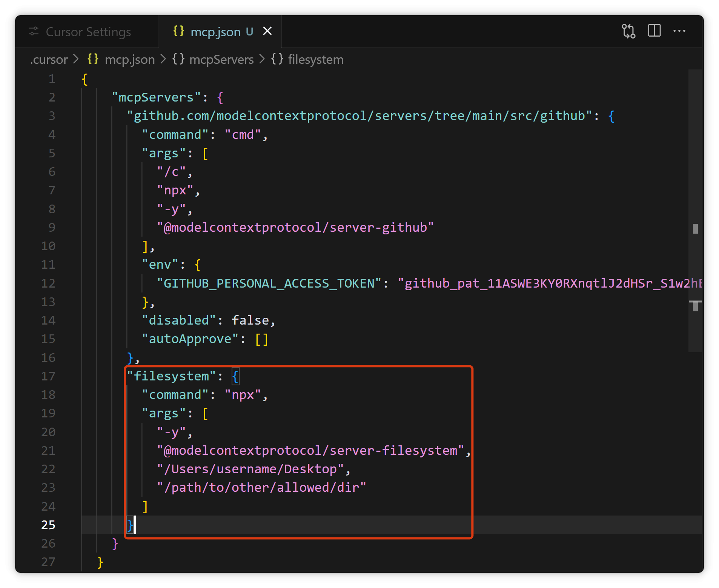Click the Cursor Settings sliders icon
The height and width of the screenshot is (588, 719).
(34, 31)
